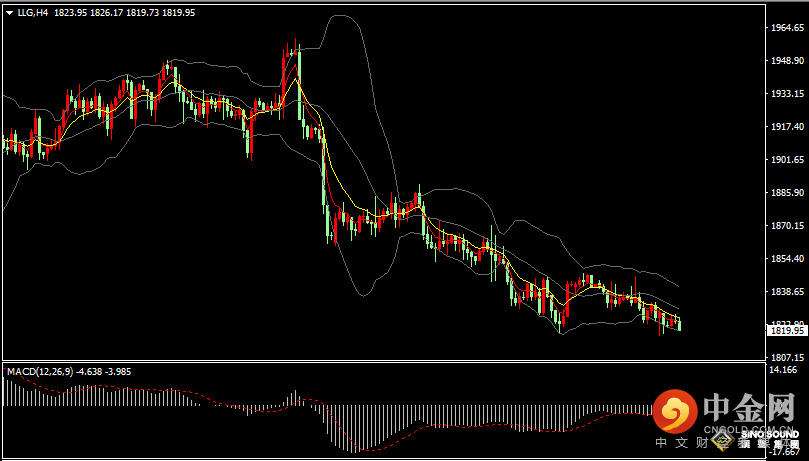Viewport: 809px width, 461px height.
Task: Click the 1901.65 price axis label
Action: 788,160
